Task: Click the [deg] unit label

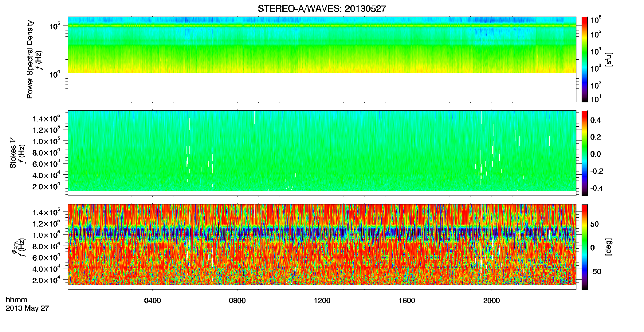Action: [x=608, y=247]
